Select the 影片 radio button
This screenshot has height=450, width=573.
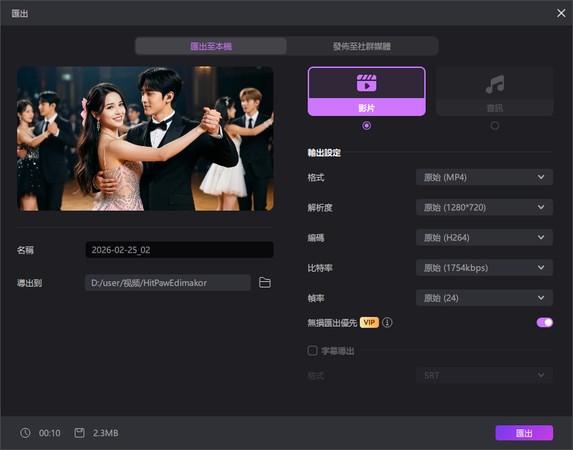click(367, 126)
